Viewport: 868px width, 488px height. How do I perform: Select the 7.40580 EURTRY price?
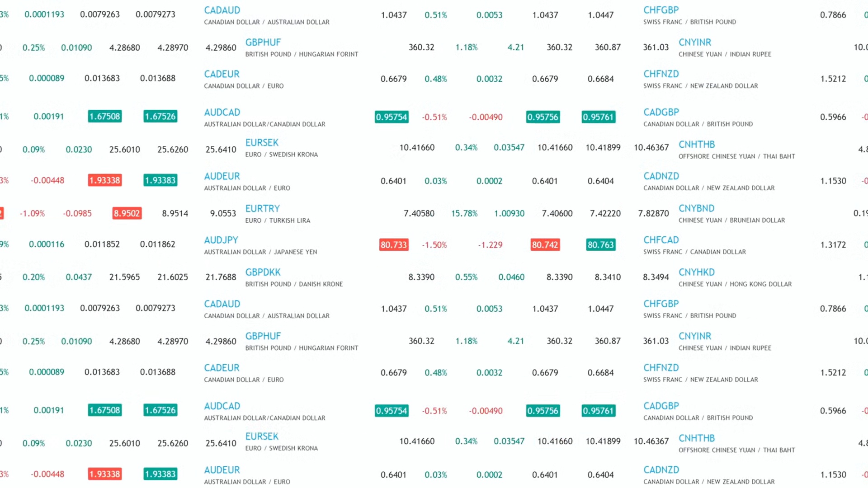419,213
